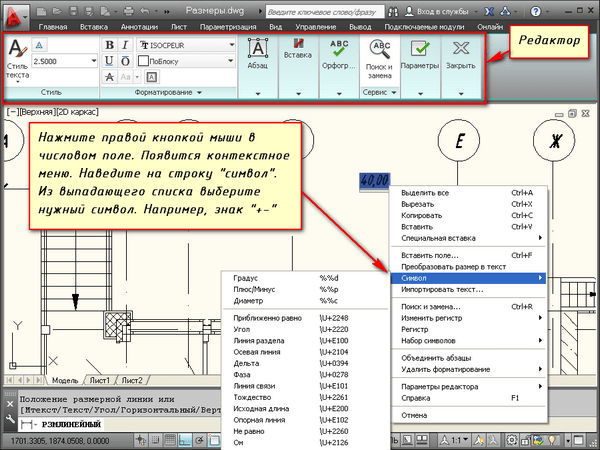Click the Вставка ribbon icon
The width and height of the screenshot is (600, 450).
[x=298, y=43]
